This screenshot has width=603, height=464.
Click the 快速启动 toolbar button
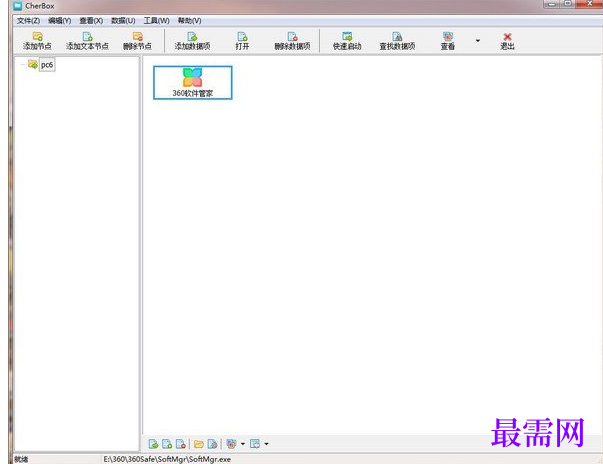[x=347, y=41]
